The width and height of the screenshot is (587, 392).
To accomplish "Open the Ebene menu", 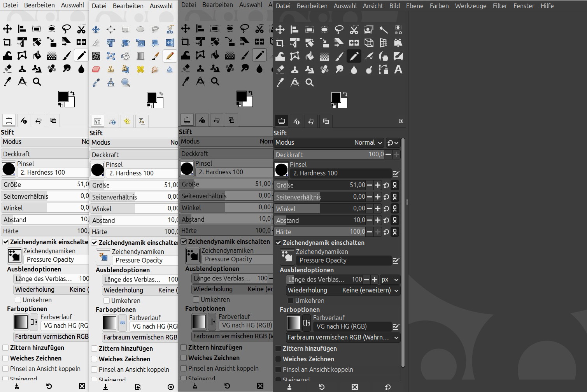I will click(x=415, y=6).
